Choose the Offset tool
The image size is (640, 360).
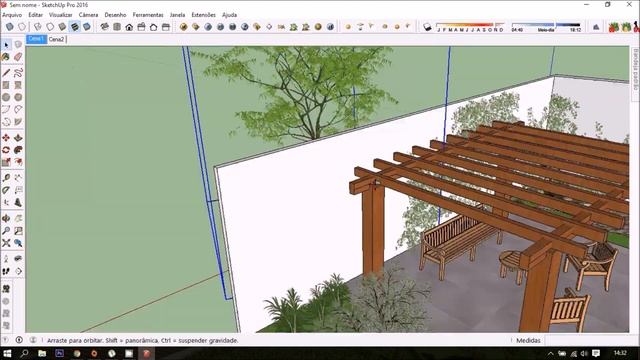pyautogui.click(x=18, y=162)
